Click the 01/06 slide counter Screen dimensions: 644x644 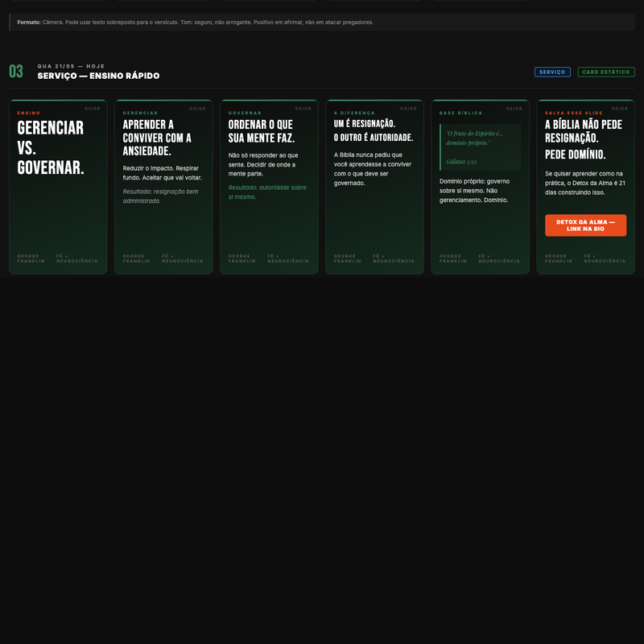click(93, 109)
